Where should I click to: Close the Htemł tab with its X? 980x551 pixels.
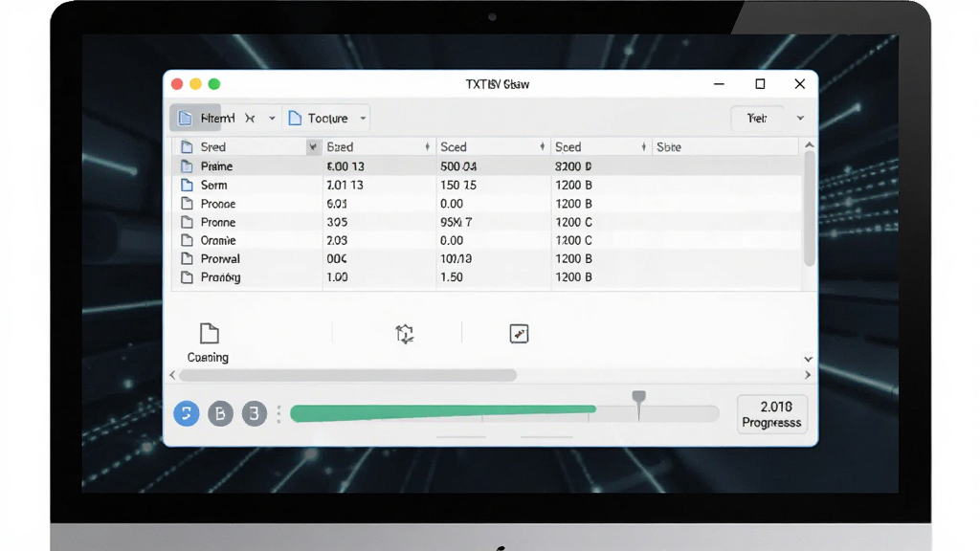(250, 118)
